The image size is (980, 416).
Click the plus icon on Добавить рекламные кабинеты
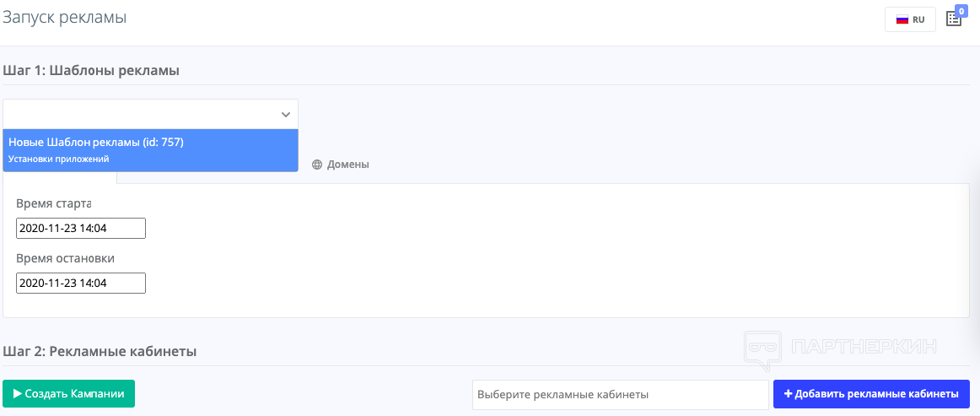point(788,393)
